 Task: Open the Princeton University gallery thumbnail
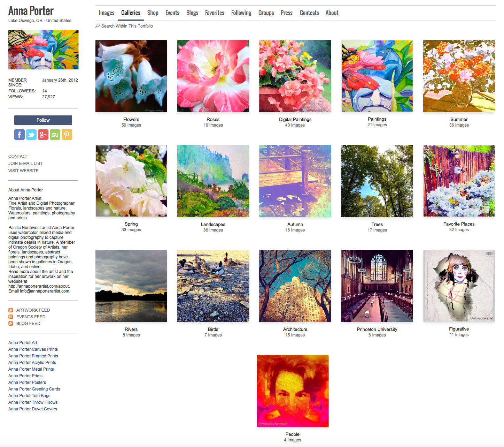(x=377, y=286)
